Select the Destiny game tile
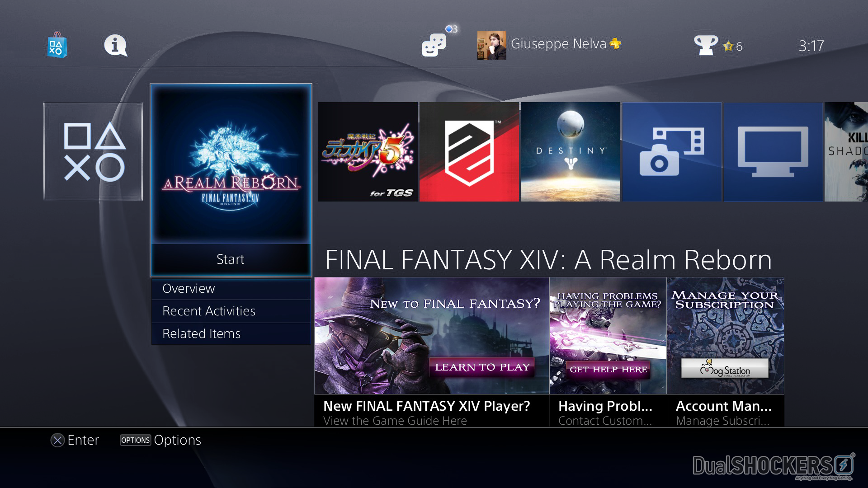This screenshot has width=868, height=488. point(571,152)
